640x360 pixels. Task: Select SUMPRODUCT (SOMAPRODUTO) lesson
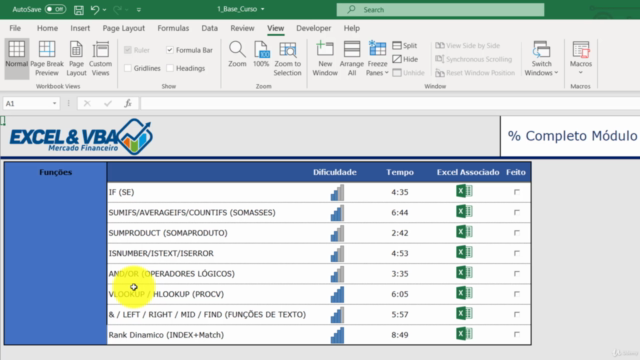click(x=168, y=233)
